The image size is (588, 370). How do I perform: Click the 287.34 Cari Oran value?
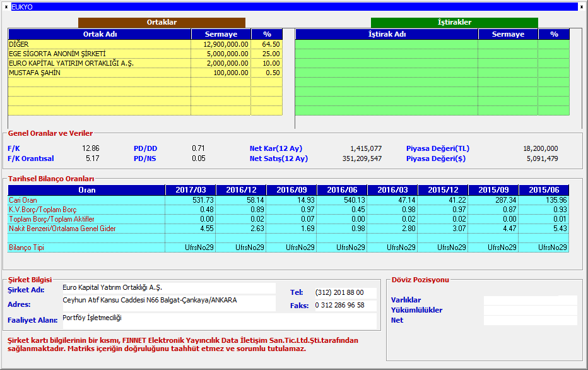tap(506, 200)
